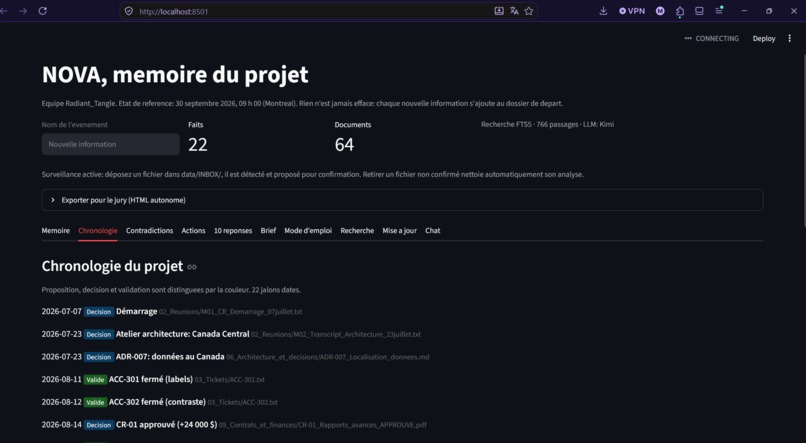806x443 pixels.
Task: Click M01_CR_Demarrage_07juillet.txt file path
Action: (x=231, y=312)
